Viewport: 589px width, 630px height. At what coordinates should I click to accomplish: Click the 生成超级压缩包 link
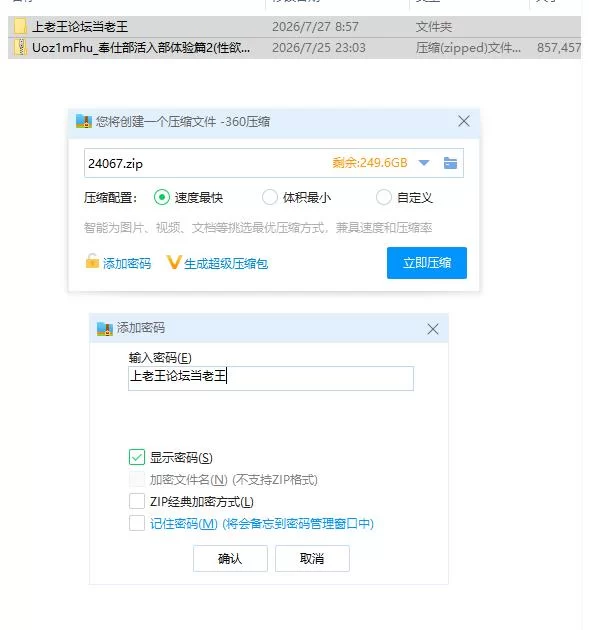coord(226,264)
